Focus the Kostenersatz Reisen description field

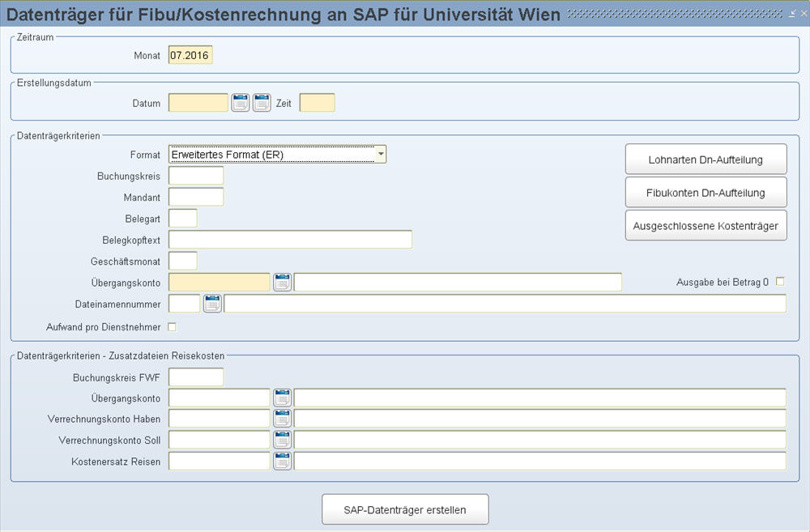tap(540, 462)
